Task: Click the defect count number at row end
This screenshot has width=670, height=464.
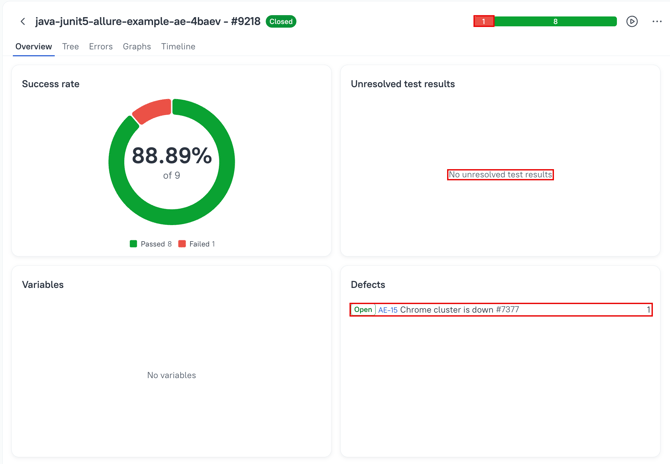Action: [x=648, y=310]
